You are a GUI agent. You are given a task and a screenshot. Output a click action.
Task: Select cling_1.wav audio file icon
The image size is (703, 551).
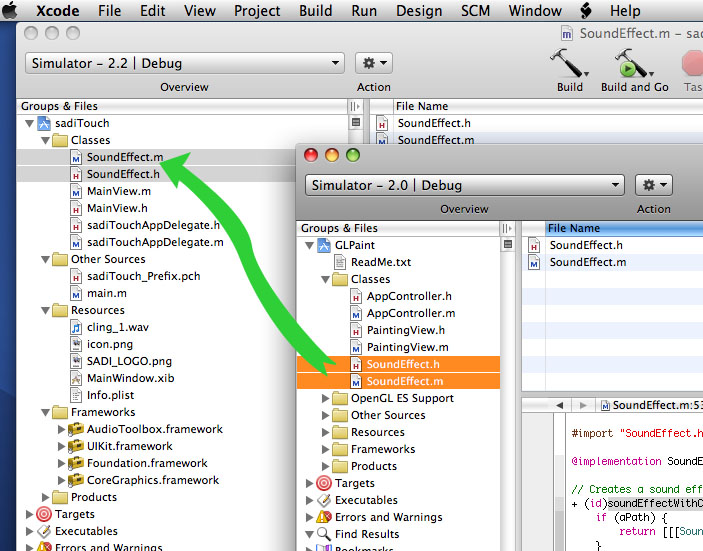[x=76, y=327]
